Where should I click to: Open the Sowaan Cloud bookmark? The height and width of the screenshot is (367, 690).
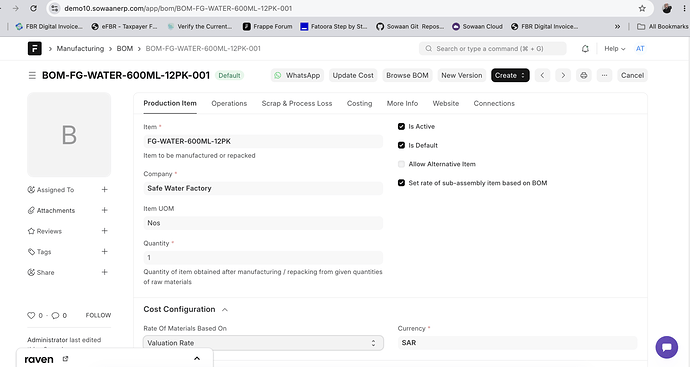477,27
